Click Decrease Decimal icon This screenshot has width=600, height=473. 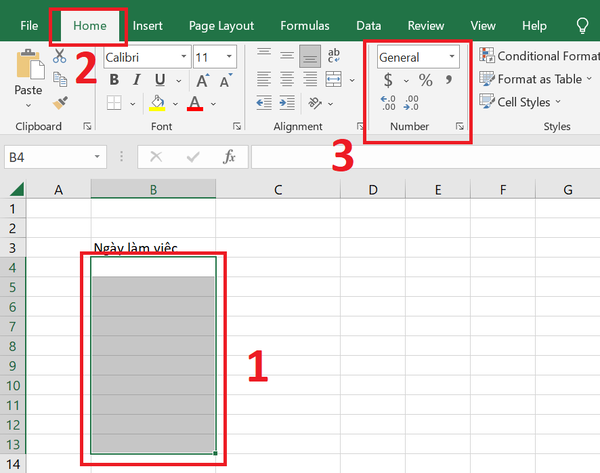411,103
